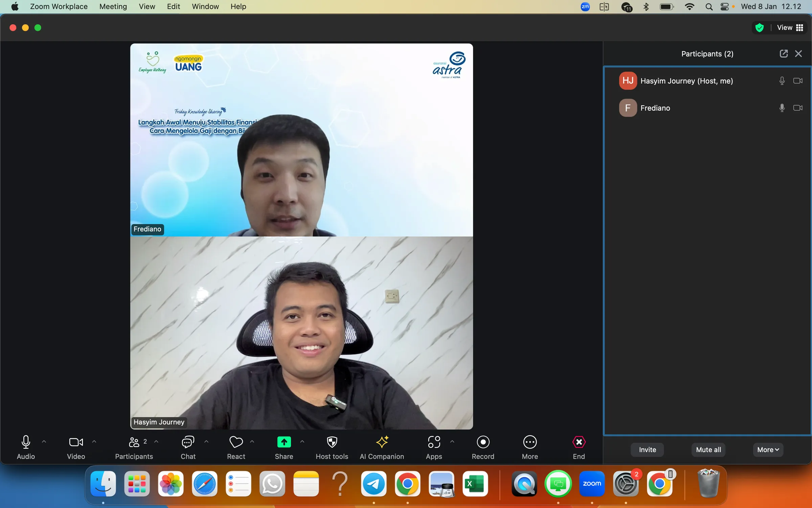Launch AI Companion sparkle icon
Screen dimensions: 812x508
pos(382,442)
